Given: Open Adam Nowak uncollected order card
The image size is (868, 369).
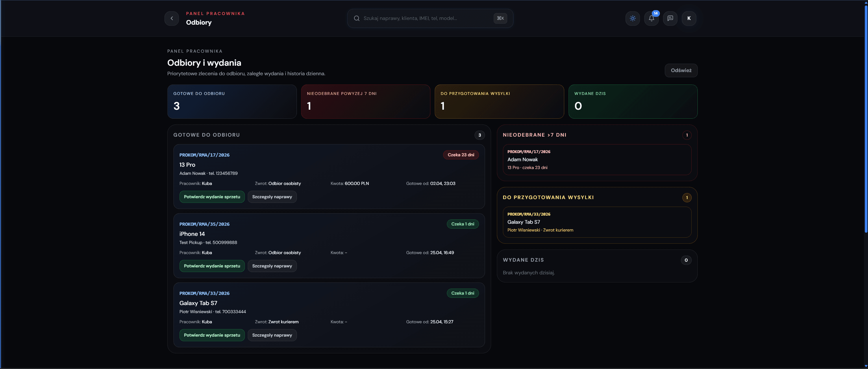Looking at the screenshot, I should pos(597,160).
